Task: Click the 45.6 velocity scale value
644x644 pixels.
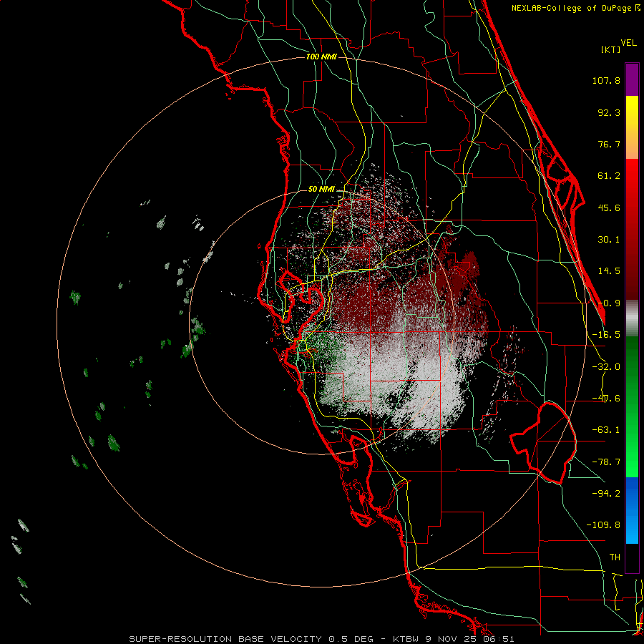Action: pyautogui.click(x=609, y=208)
